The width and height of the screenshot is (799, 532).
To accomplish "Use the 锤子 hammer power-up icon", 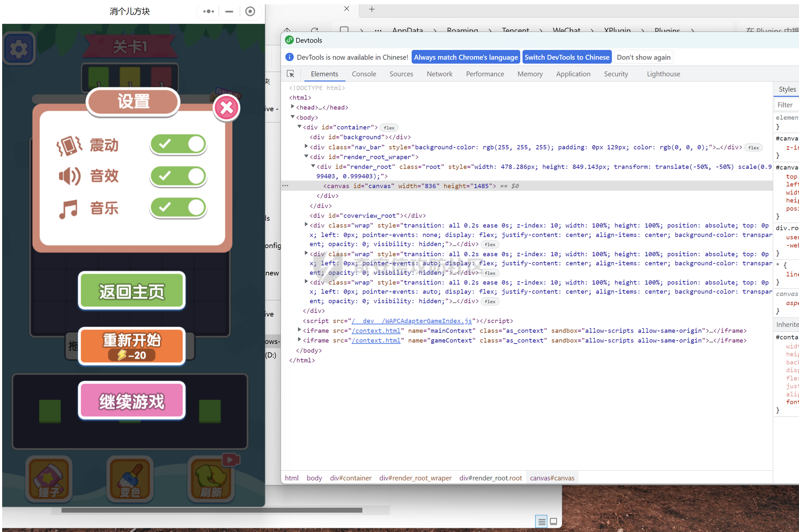I will tap(49, 479).
